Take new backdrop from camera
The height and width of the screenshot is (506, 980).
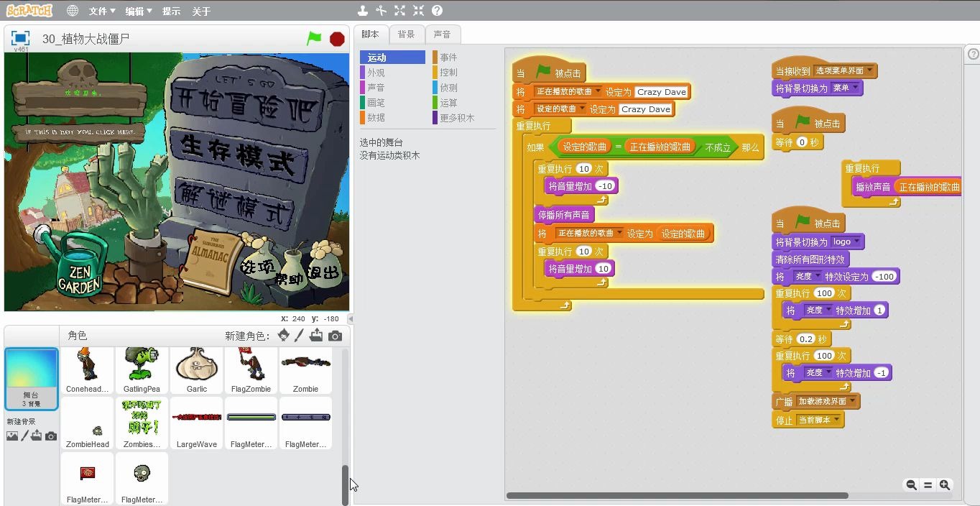click(x=50, y=436)
